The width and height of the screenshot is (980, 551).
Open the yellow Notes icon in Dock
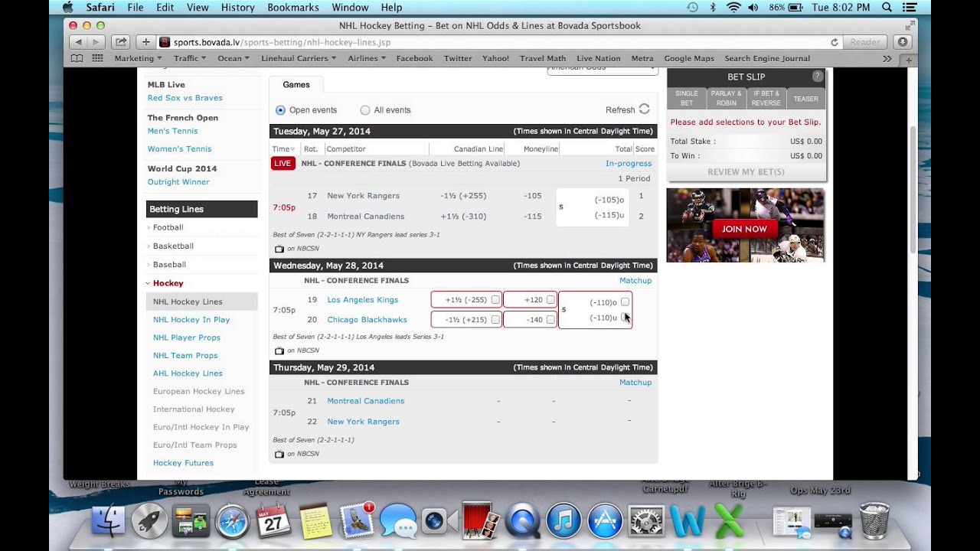(315, 522)
